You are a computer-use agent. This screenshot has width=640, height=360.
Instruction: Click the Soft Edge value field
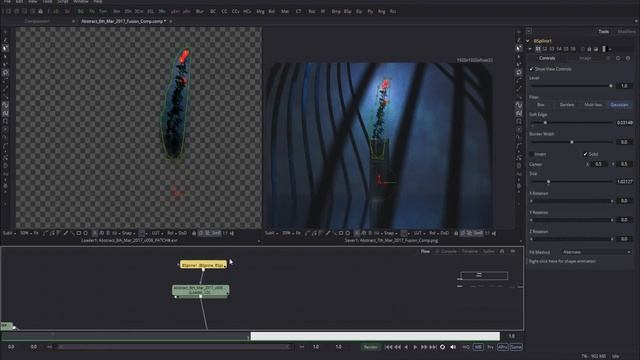(x=624, y=123)
